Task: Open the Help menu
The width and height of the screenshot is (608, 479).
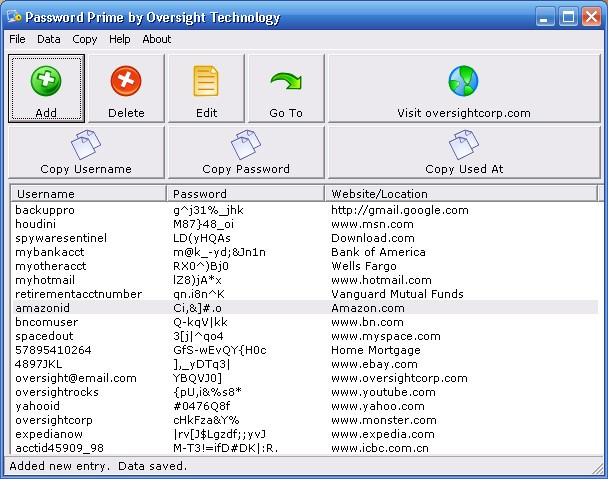Action: pyautogui.click(x=119, y=39)
